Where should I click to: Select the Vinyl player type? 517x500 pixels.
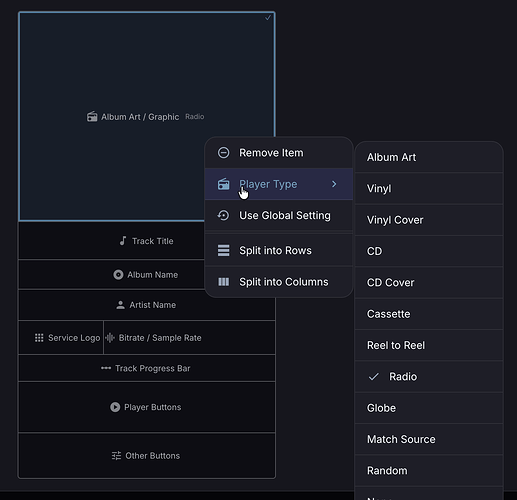click(x=429, y=188)
